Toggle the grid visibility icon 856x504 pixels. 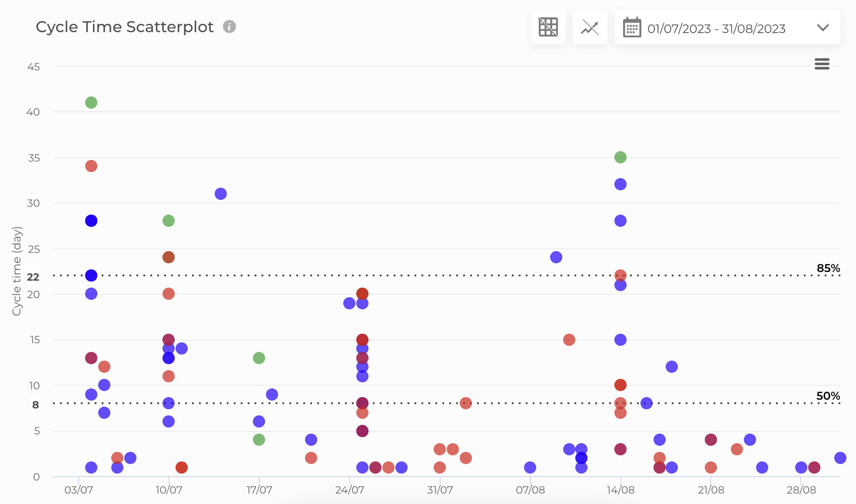pos(548,27)
